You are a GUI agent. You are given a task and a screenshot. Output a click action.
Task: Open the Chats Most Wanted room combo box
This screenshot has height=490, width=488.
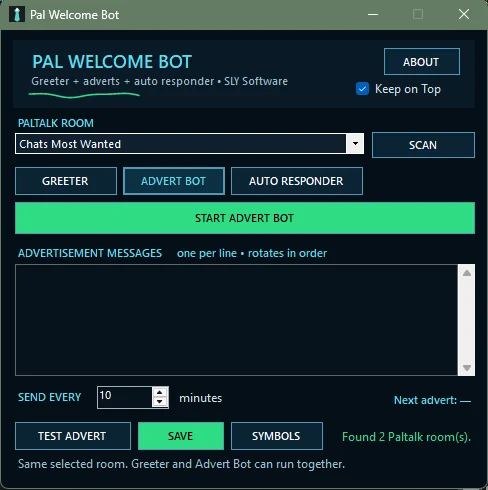point(189,144)
